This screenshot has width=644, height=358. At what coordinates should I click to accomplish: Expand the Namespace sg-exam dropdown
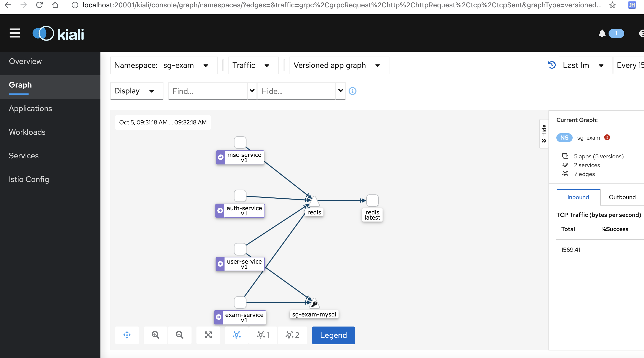[x=164, y=65]
